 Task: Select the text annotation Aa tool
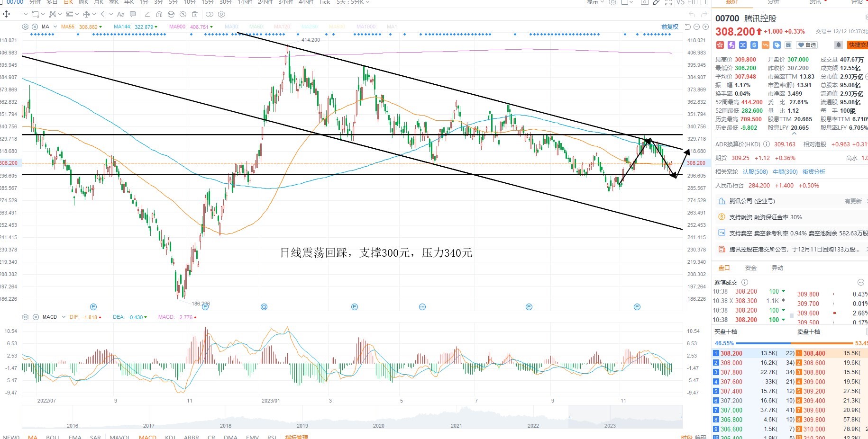click(121, 14)
